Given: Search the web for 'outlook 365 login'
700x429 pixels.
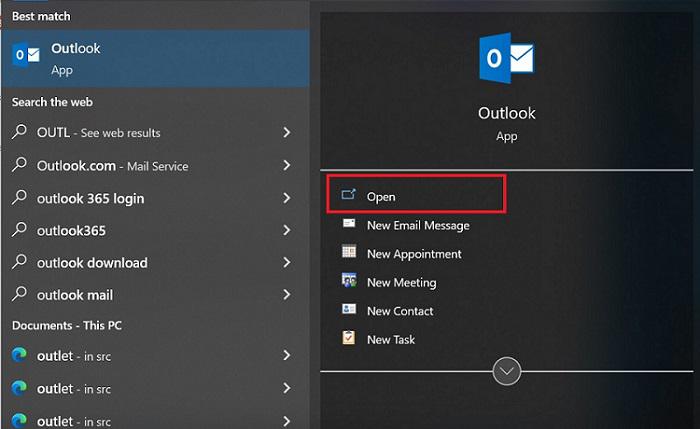Looking at the screenshot, I should coord(90,198).
